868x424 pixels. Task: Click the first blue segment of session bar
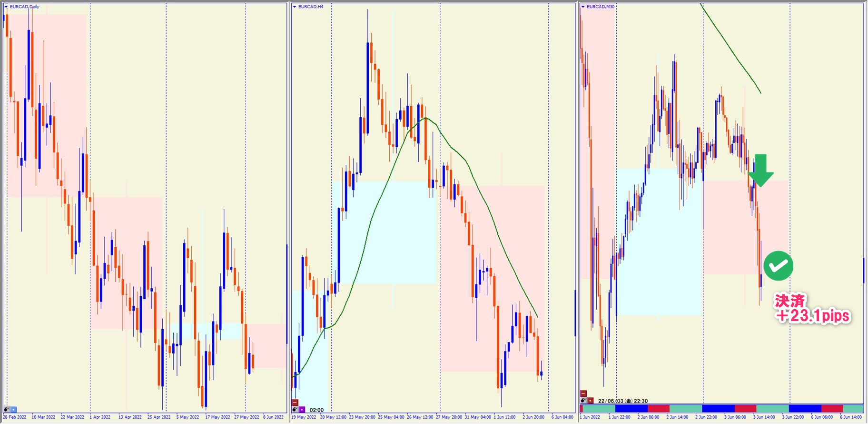point(631,409)
